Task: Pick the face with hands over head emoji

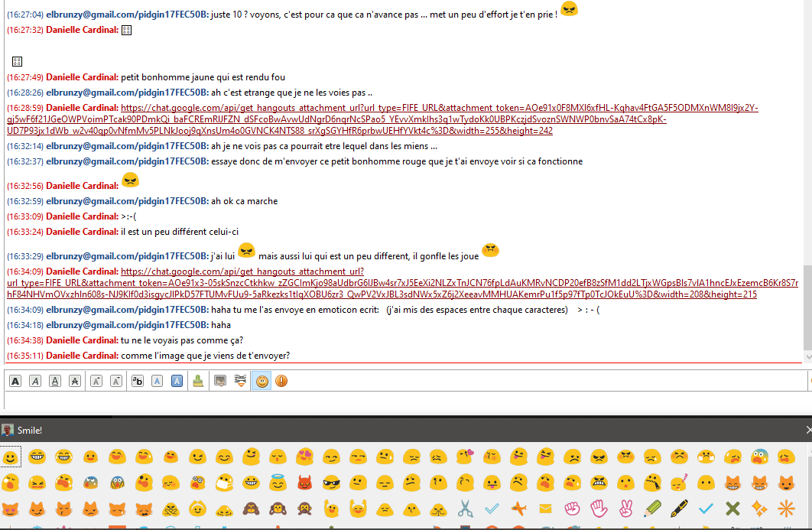Action: tap(198, 509)
